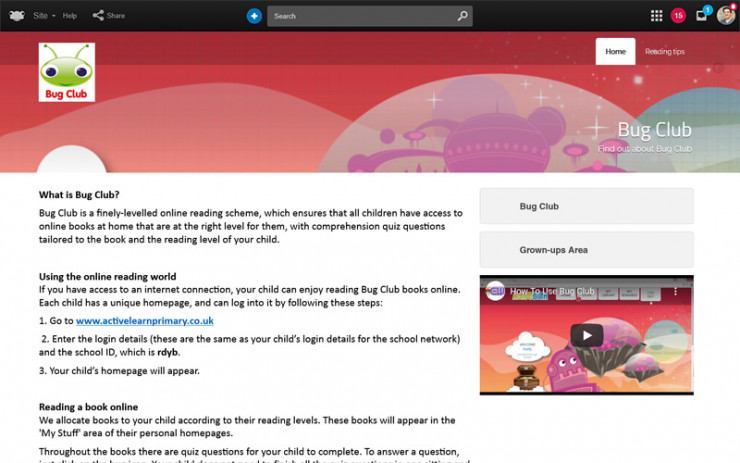Open the video's three-dot options menu
This screenshot has width=740, height=463.
click(675, 292)
